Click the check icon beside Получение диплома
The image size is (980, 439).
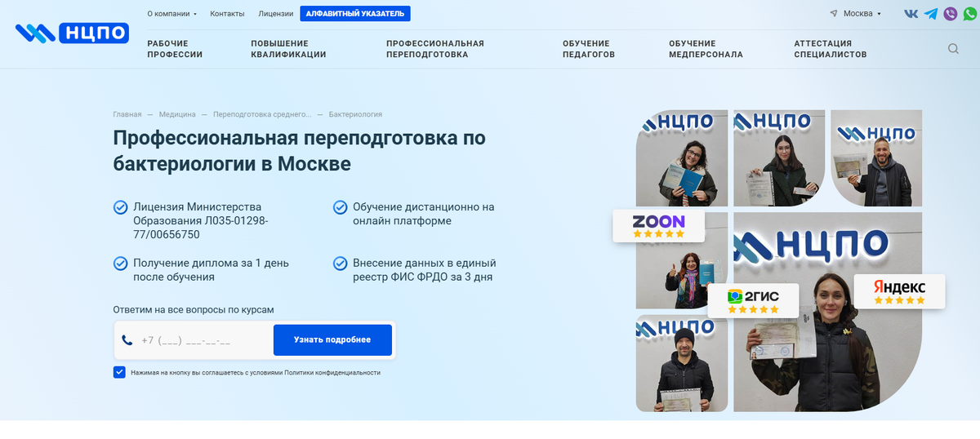[120, 264]
